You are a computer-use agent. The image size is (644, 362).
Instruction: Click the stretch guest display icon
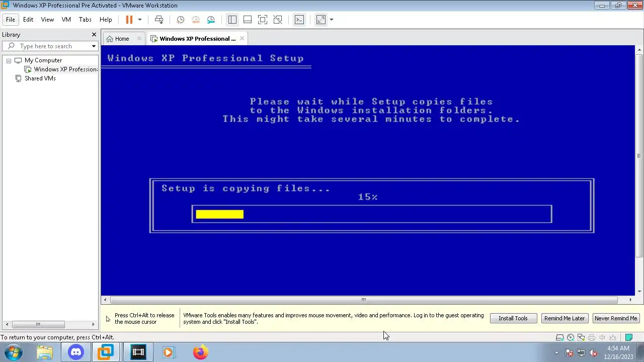pos(321,20)
